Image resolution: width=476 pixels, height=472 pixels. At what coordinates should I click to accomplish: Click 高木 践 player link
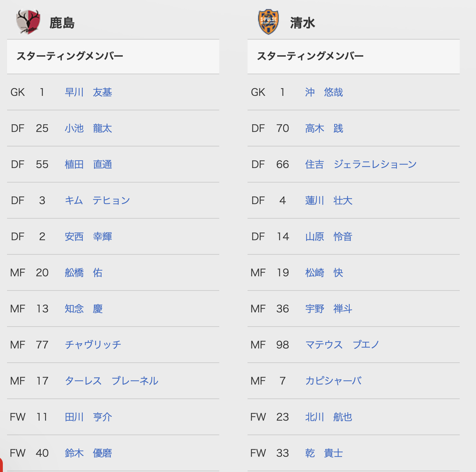tap(324, 128)
